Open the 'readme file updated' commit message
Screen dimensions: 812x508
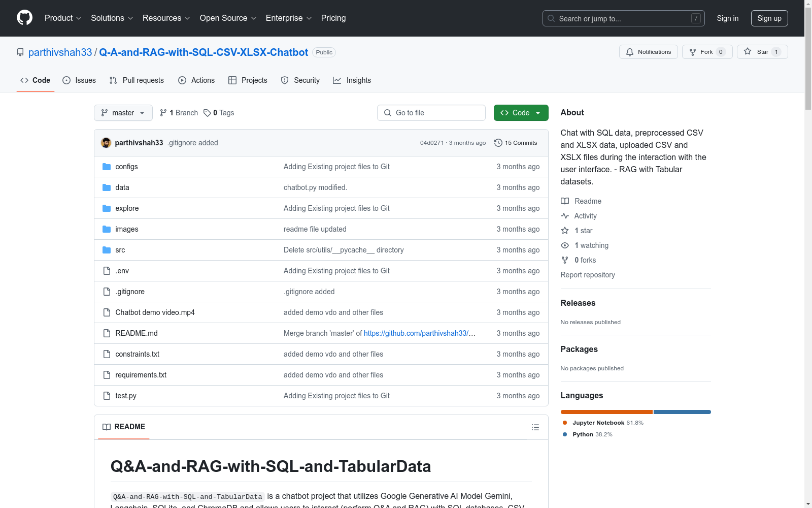coord(315,229)
